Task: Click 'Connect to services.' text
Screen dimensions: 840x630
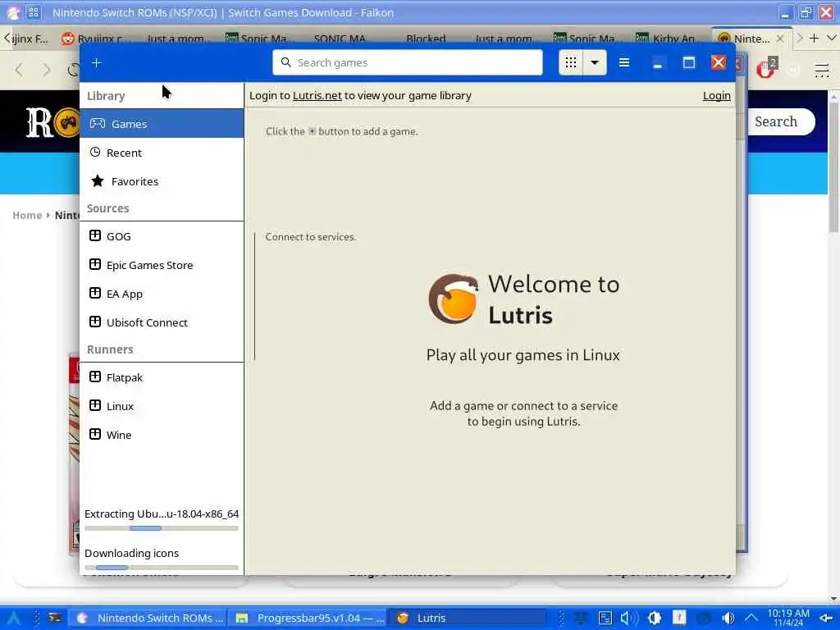Action: 311,237
